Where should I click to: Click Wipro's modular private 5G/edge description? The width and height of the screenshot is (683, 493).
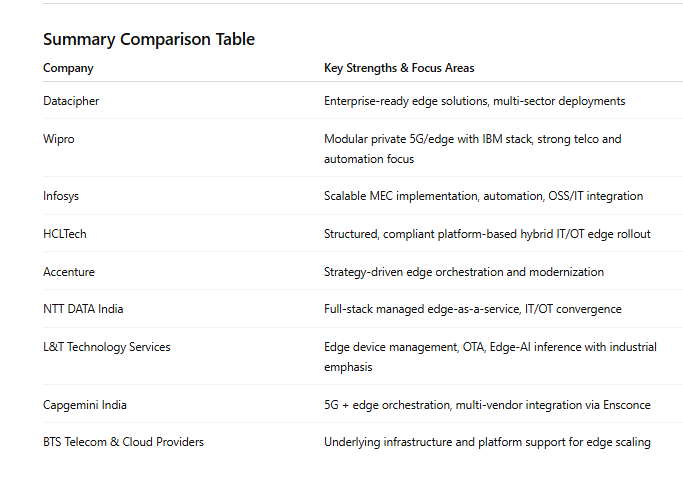[473, 149]
